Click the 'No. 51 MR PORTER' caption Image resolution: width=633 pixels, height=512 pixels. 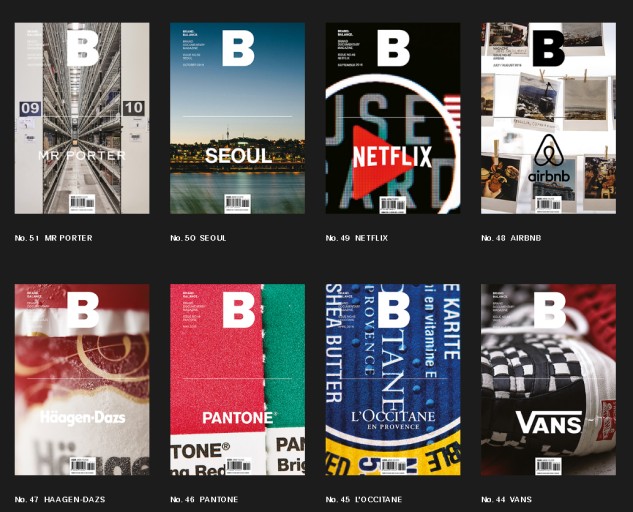pos(54,238)
